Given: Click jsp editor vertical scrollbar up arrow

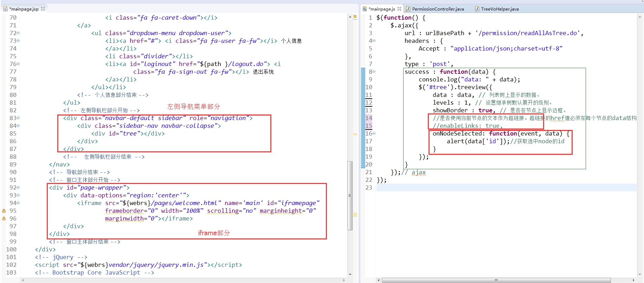Looking at the screenshot, I should click(x=350, y=17).
